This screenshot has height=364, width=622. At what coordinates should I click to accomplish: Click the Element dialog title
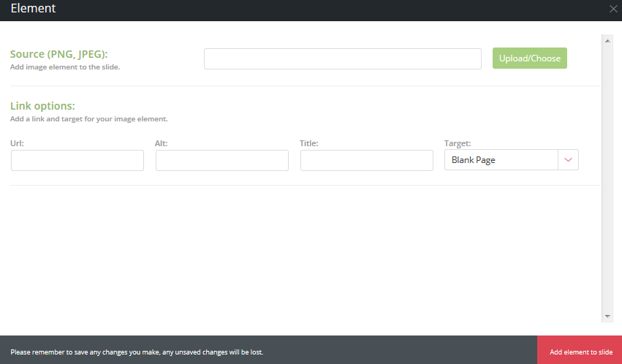coord(33,9)
